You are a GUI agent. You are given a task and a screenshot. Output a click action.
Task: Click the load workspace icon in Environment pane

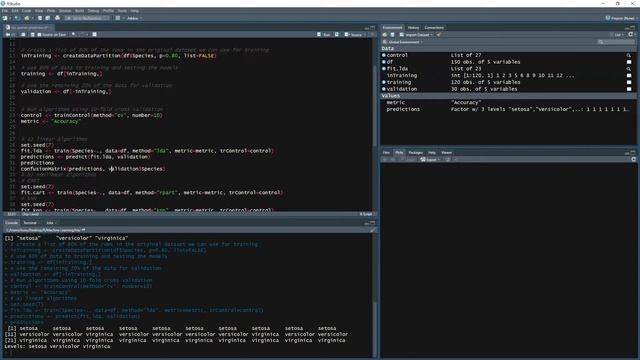(385, 35)
